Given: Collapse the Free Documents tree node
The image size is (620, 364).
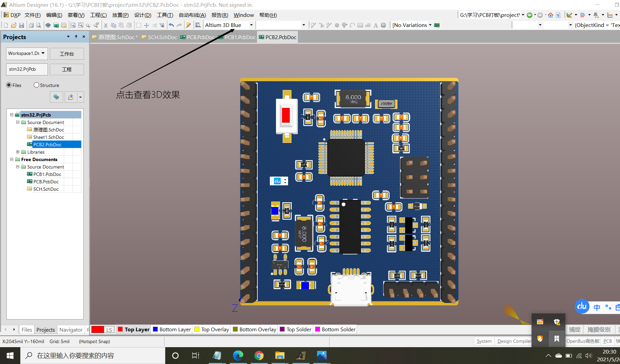Looking at the screenshot, I should pyautogui.click(x=11, y=159).
